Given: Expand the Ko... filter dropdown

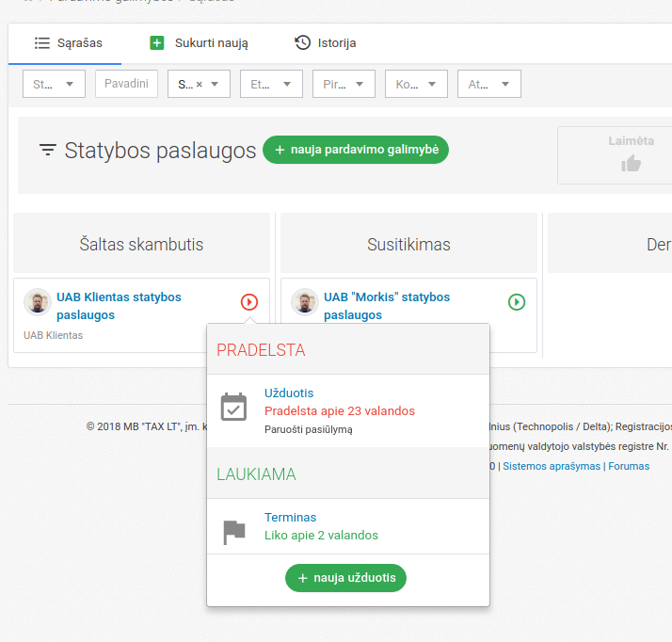Looking at the screenshot, I should [416, 84].
